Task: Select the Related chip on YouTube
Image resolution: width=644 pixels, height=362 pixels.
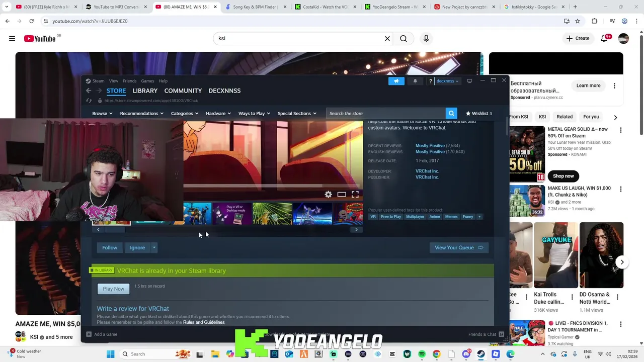Action: [565, 117]
